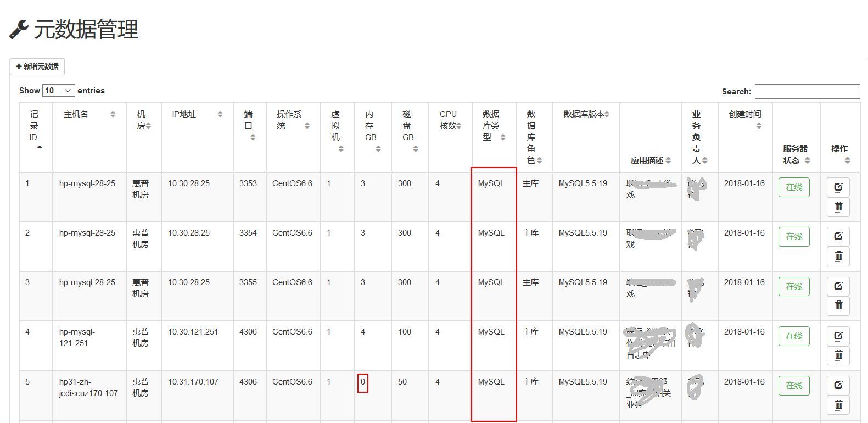This screenshot has width=868, height=423.
Task: Click the trash icon for record 1
Action: [838, 207]
